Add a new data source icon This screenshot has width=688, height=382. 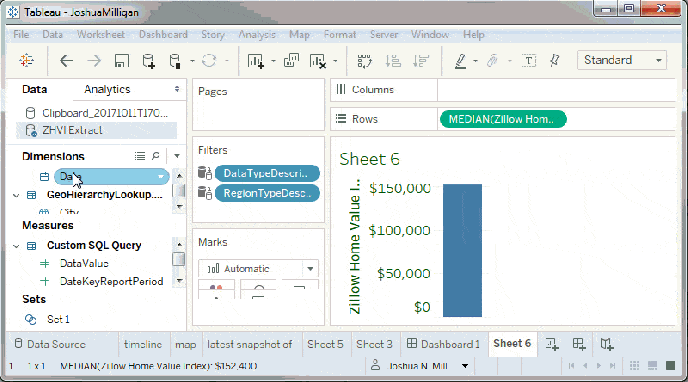pyautogui.click(x=149, y=61)
